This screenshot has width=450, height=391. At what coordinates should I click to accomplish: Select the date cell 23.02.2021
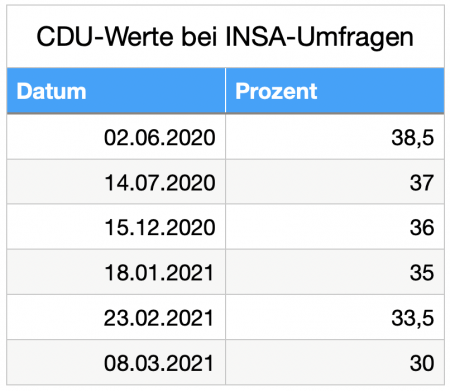click(x=116, y=317)
